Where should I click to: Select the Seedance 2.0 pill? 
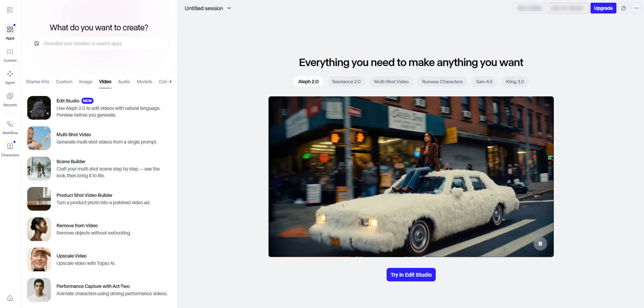pyautogui.click(x=346, y=82)
